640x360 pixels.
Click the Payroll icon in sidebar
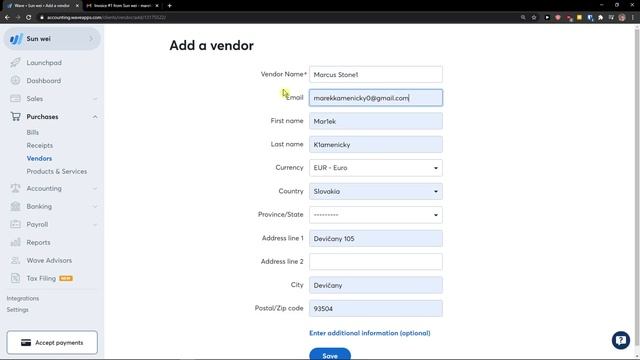[x=16, y=224]
